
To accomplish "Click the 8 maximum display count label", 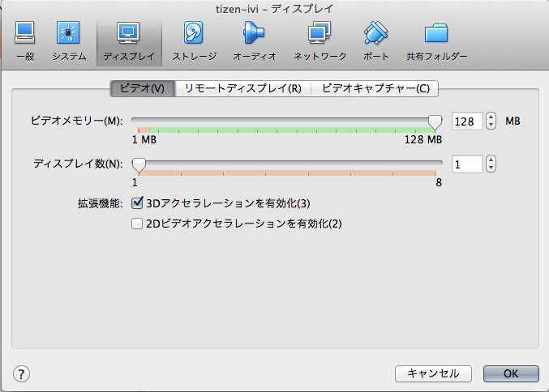I will (x=439, y=182).
